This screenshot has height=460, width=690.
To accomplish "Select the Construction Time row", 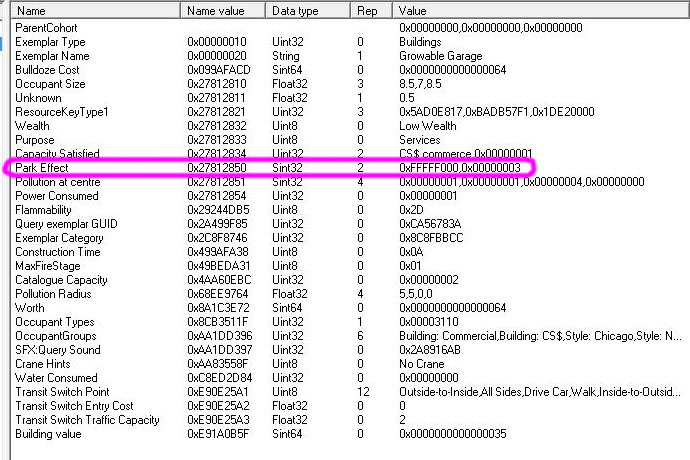I will 350,252.
